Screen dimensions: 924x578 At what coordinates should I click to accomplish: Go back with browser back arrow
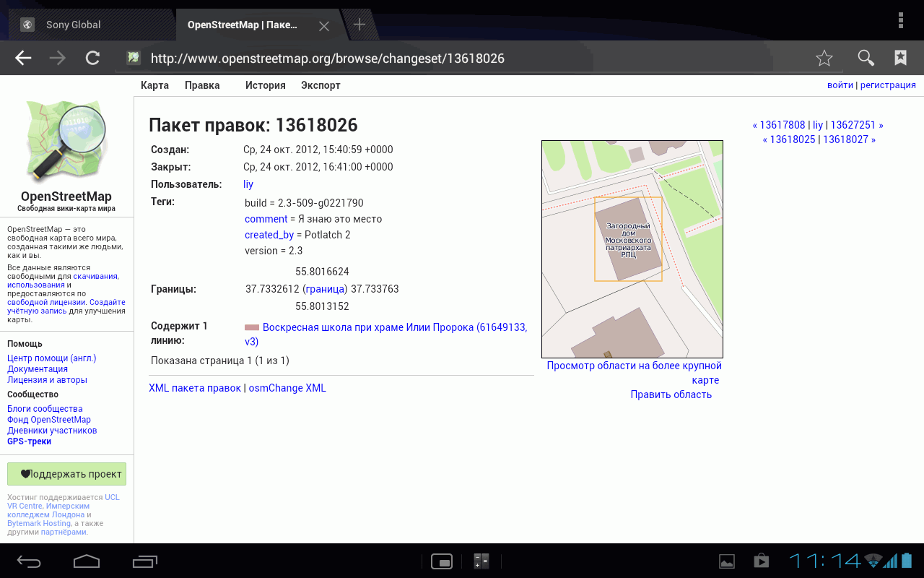click(x=24, y=59)
